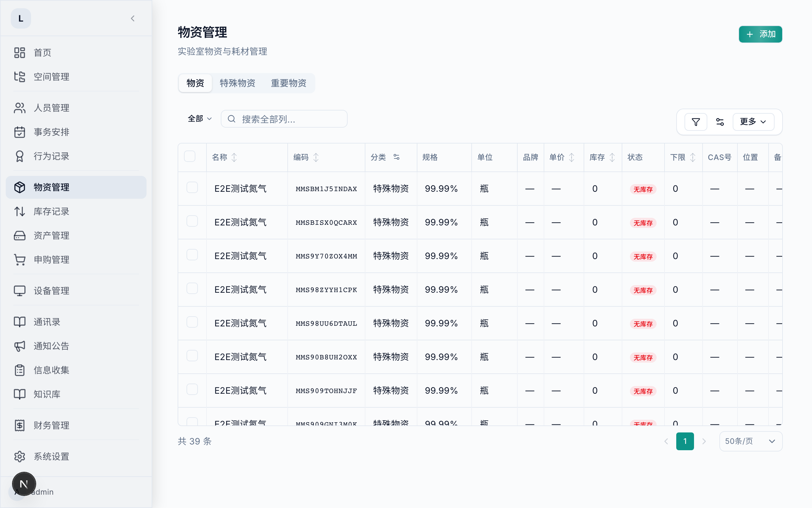Viewport: 812px width, 508px height.
Task: Open 物资管理 in the sidebar
Action: click(x=76, y=187)
